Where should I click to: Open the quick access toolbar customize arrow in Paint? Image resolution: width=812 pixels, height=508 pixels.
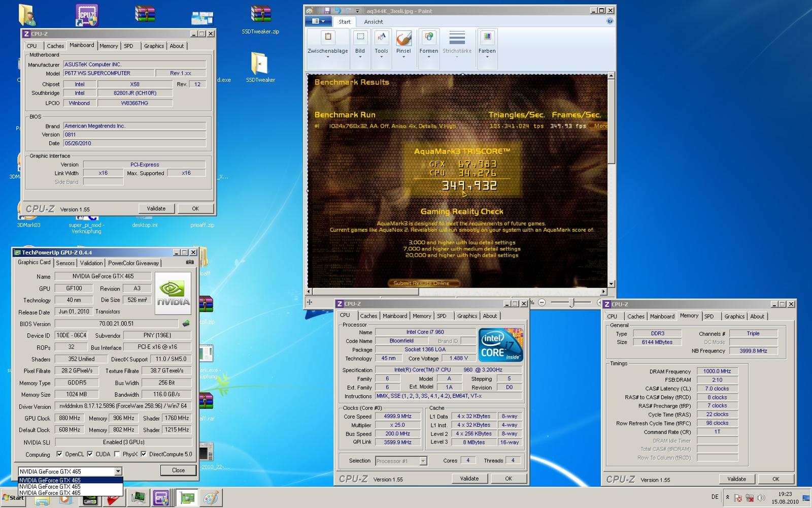click(358, 11)
